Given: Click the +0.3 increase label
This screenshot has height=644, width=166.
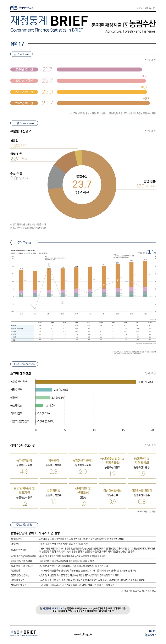Looking at the screenshot, I should coord(144,87).
